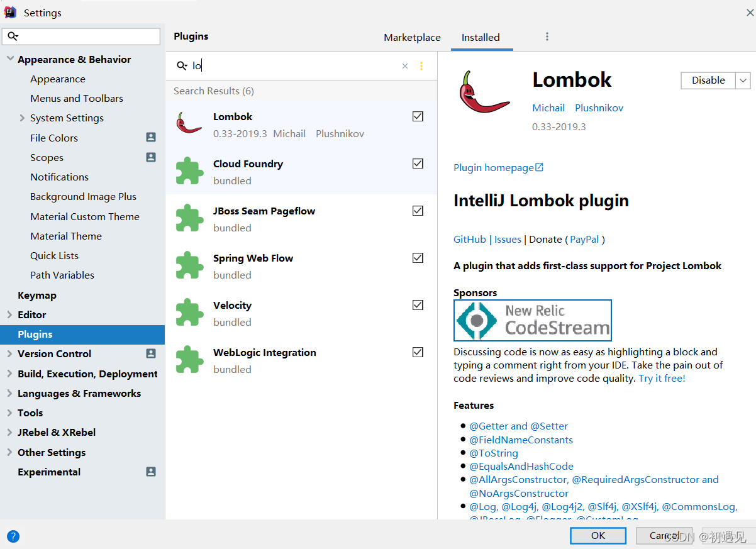Click the Velocity plugin puzzle icon
Screen dimensions: 756x549
click(189, 312)
